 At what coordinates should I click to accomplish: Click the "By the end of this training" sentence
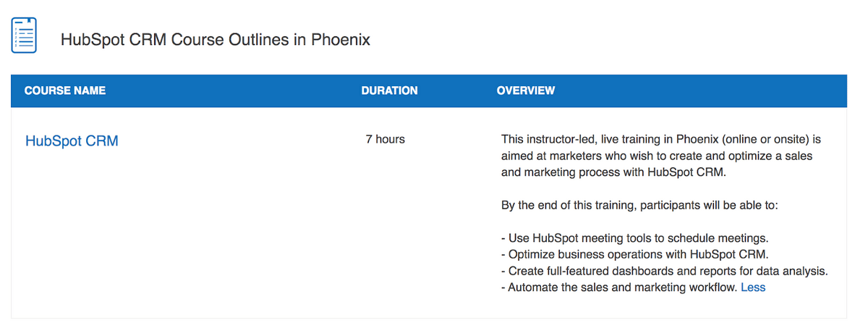click(x=639, y=205)
